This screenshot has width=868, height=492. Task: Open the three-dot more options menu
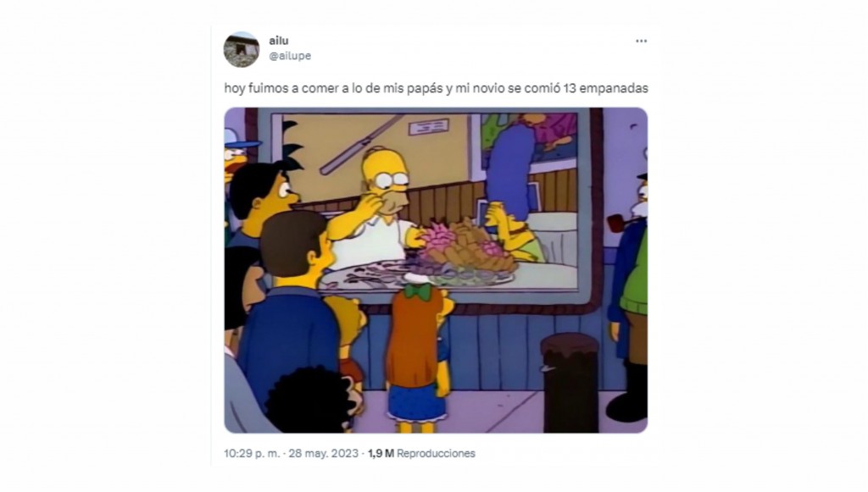(x=641, y=41)
